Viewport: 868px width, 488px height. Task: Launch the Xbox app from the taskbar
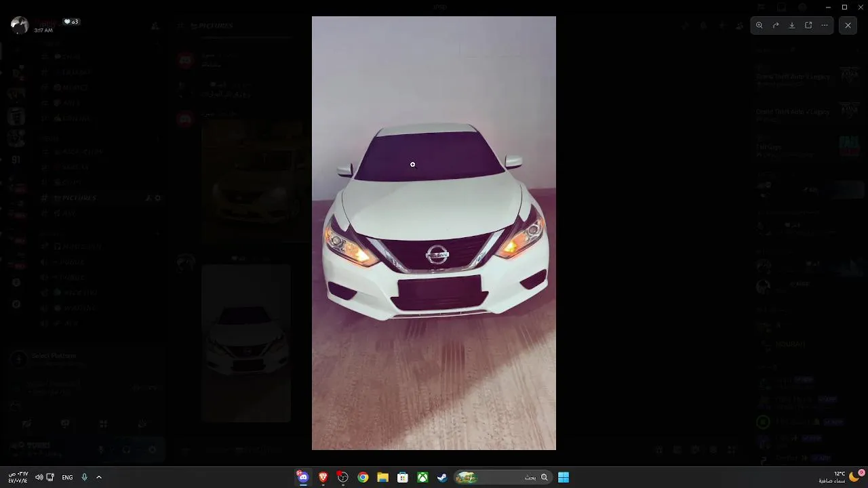tap(422, 477)
